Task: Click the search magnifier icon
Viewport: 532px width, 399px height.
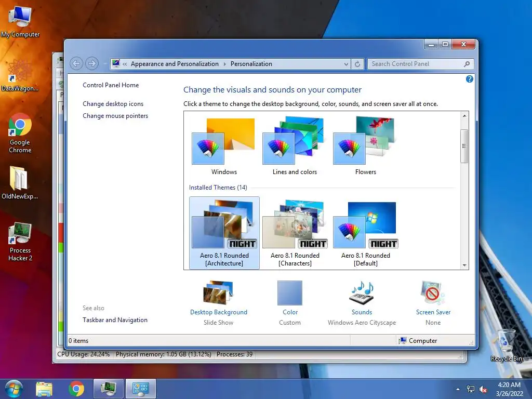Action: click(467, 64)
